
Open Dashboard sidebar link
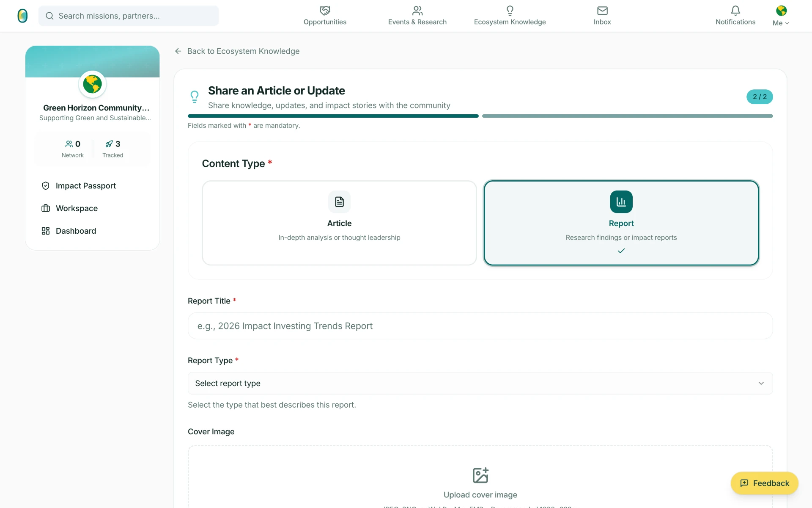[x=76, y=231]
